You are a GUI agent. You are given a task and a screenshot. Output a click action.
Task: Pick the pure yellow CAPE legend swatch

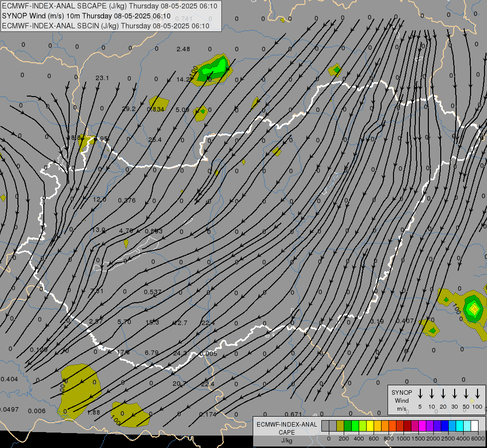(370, 426)
